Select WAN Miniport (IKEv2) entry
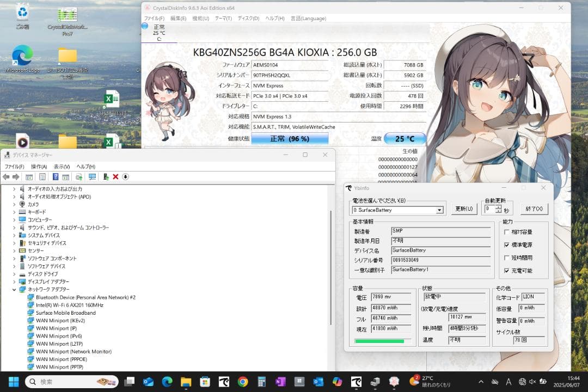 [x=60, y=320]
